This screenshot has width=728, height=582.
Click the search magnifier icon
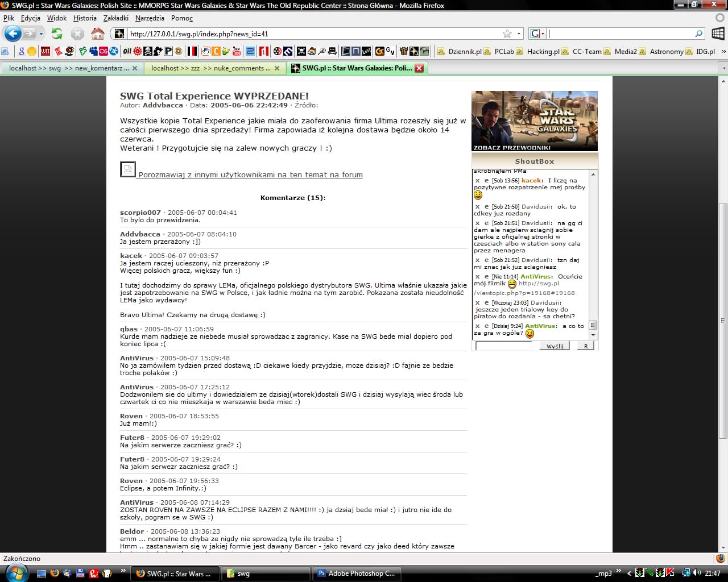click(699, 34)
